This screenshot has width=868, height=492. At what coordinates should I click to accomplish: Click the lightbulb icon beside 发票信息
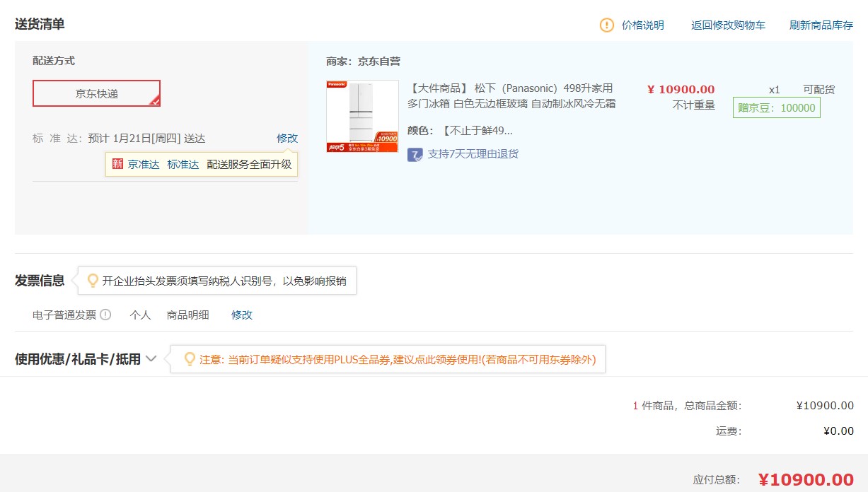93,281
